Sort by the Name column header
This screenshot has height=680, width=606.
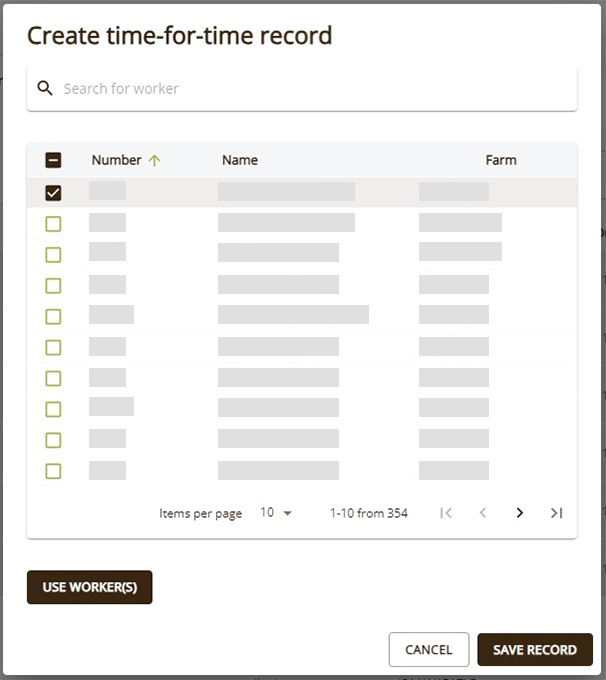coord(240,160)
